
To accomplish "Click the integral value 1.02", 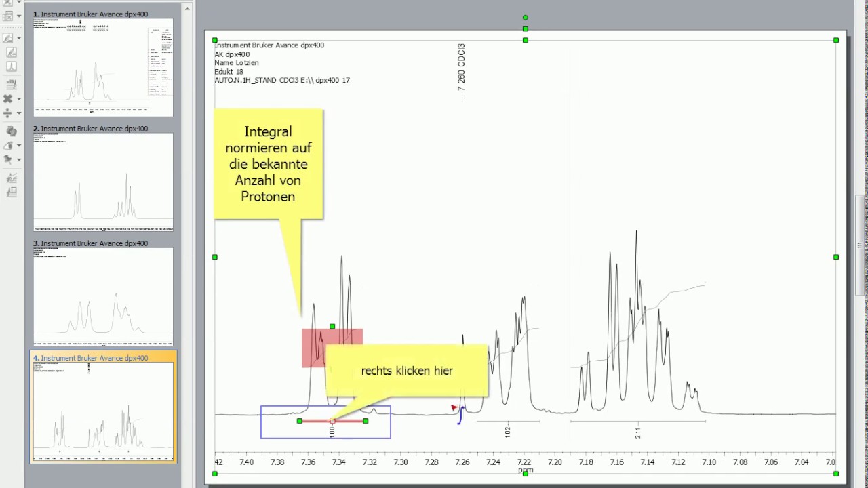I will pyautogui.click(x=508, y=431).
